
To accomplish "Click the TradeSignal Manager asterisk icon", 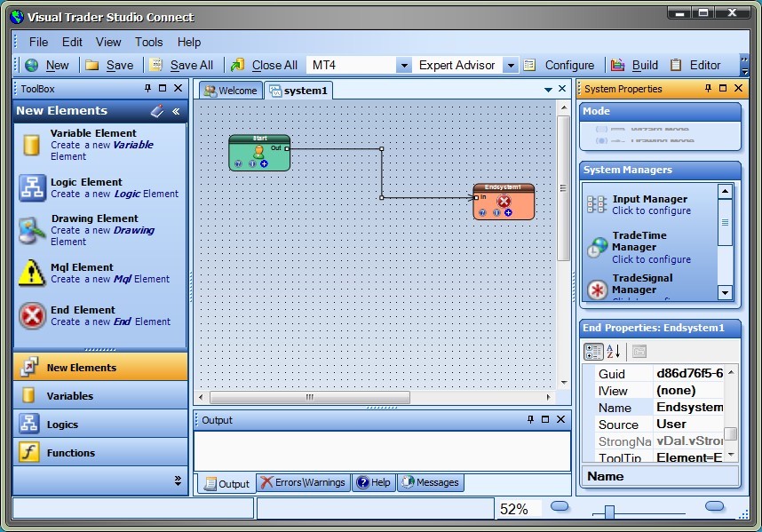I will pos(598,290).
